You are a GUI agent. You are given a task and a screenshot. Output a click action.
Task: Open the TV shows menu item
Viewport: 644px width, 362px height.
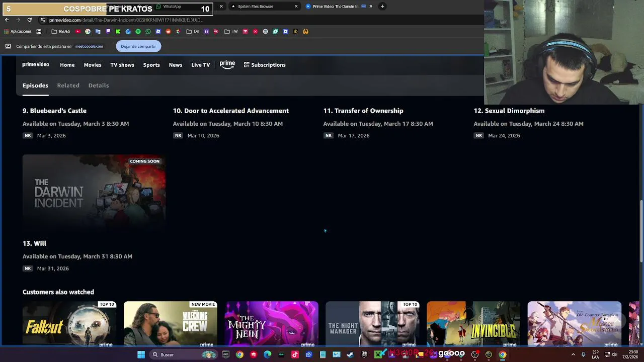coord(122,65)
